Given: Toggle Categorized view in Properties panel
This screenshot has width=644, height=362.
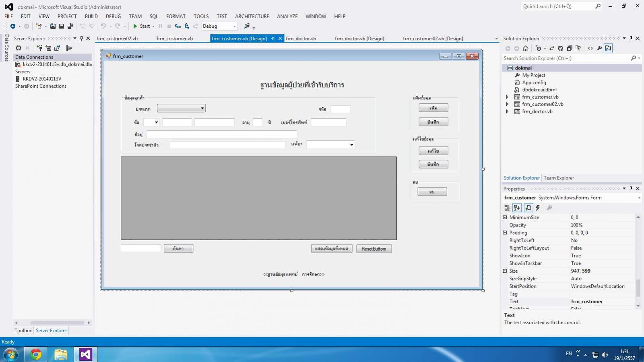Looking at the screenshot, I should [507, 208].
